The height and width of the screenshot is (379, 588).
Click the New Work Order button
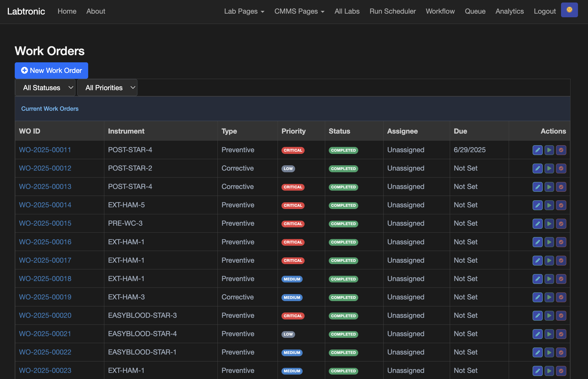tap(51, 70)
